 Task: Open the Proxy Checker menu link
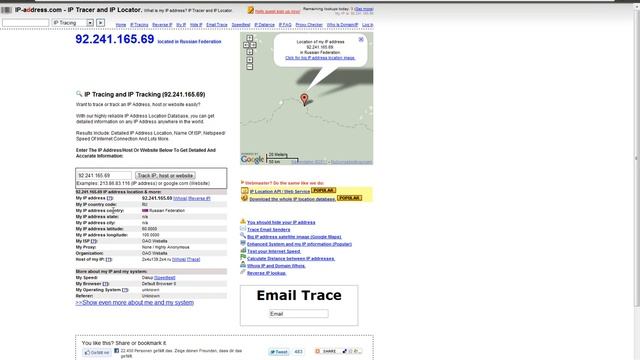309,25
